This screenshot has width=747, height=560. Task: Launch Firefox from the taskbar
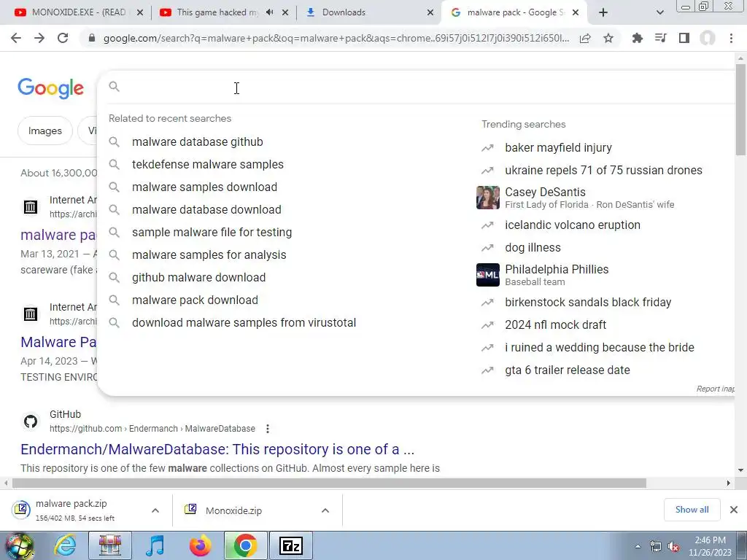(200, 545)
